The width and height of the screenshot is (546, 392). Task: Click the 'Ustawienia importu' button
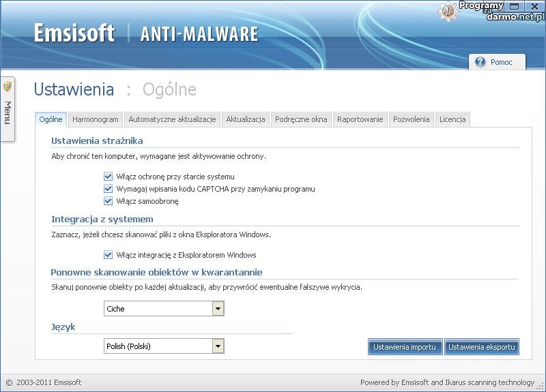pyautogui.click(x=405, y=347)
